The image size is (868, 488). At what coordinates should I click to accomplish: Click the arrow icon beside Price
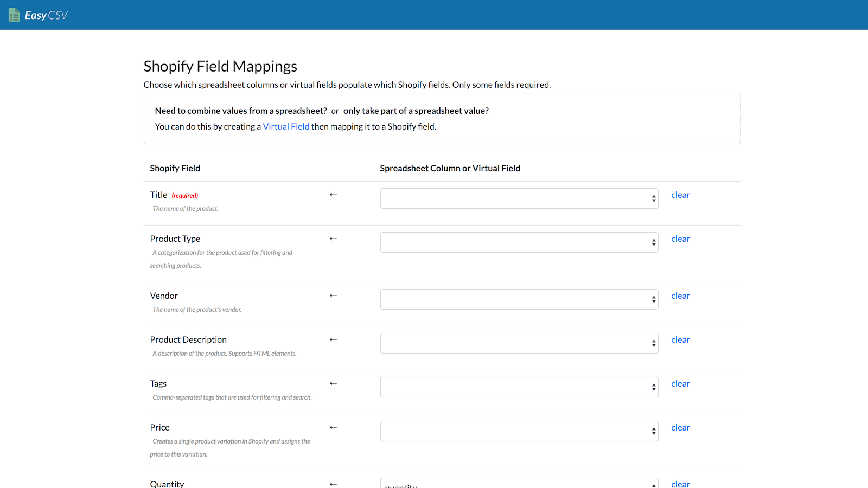[x=333, y=427]
